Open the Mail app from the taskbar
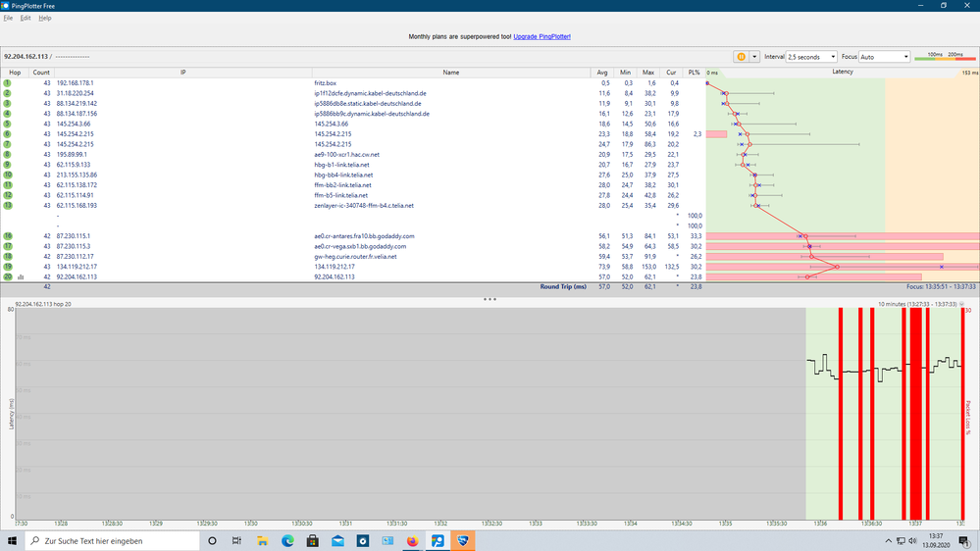 pyautogui.click(x=337, y=541)
